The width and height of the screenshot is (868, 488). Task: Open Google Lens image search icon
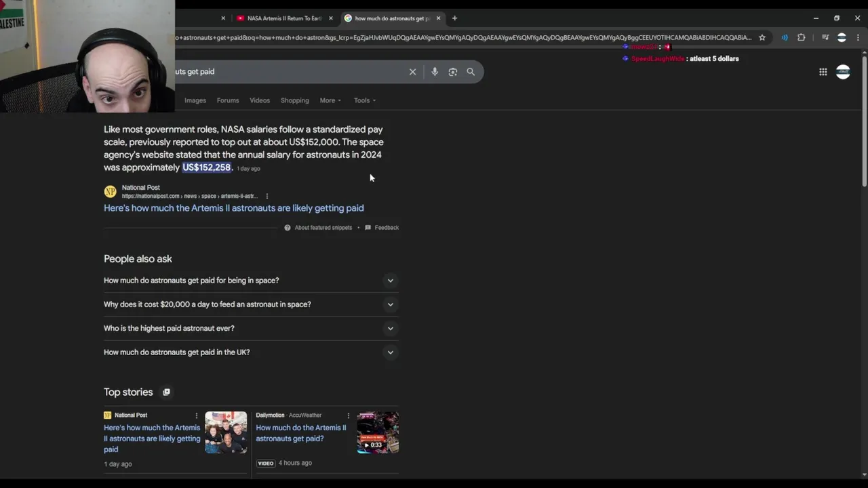(x=453, y=72)
